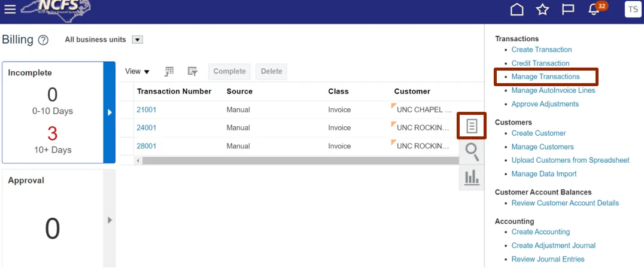644x274 pixels.
Task: Click the table's horizontal scrollbar
Action: tap(299, 161)
